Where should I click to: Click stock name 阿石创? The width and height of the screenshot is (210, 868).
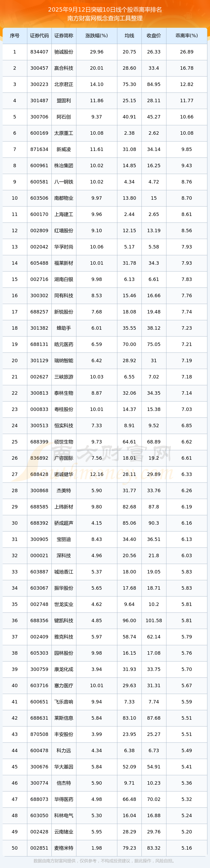click(64, 117)
